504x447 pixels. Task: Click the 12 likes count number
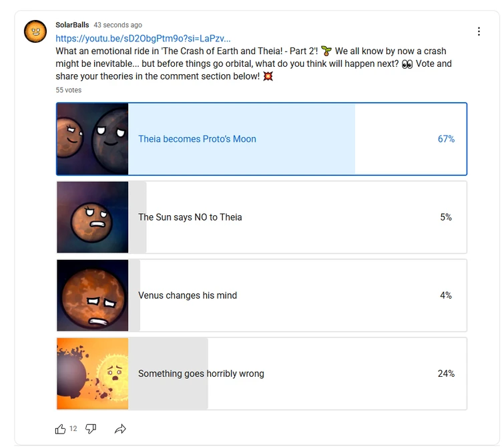point(73,429)
